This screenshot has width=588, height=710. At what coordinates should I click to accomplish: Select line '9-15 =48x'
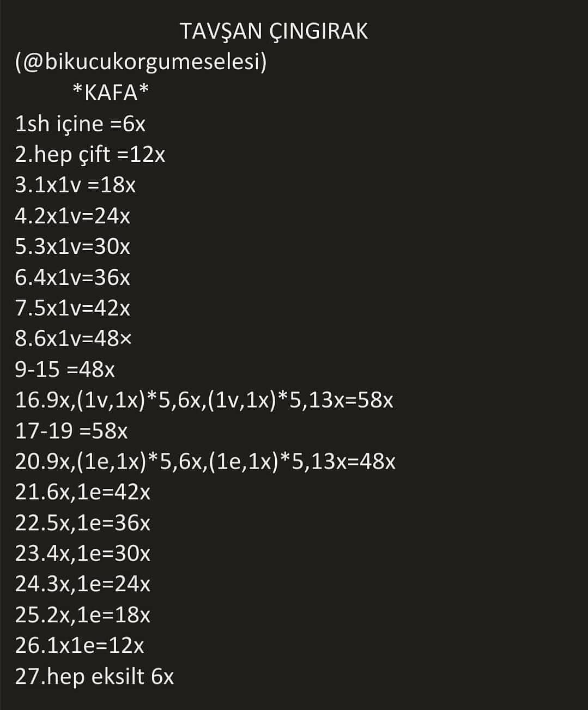65,370
